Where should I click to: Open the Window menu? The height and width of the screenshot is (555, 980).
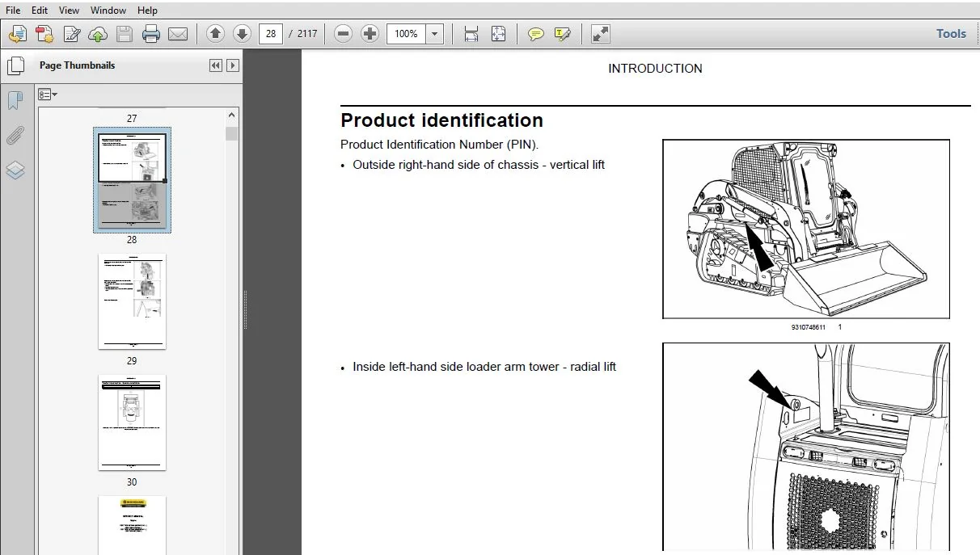[108, 11]
